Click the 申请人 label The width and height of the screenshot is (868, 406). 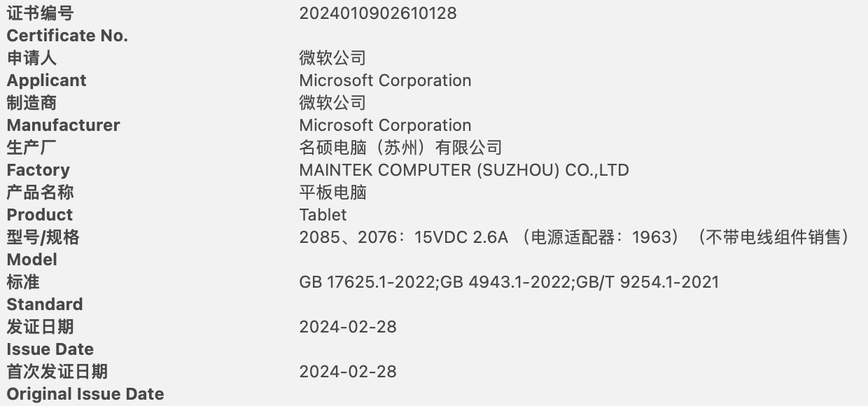31,58
